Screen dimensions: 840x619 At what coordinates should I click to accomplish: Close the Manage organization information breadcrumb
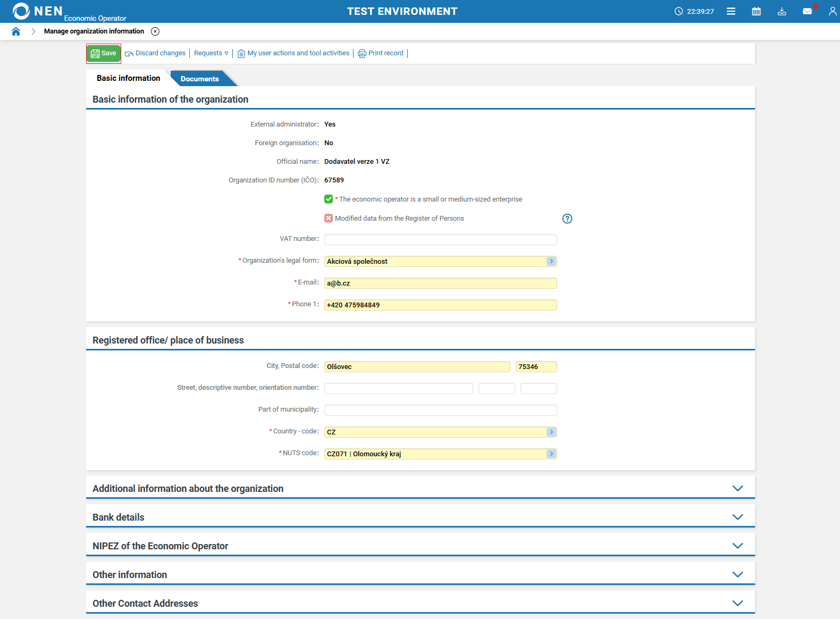155,31
